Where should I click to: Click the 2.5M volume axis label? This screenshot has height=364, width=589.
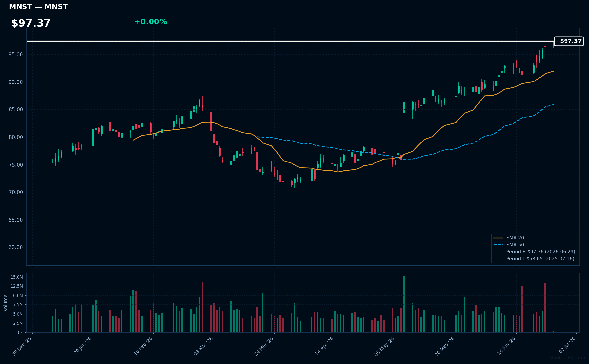[18, 323]
